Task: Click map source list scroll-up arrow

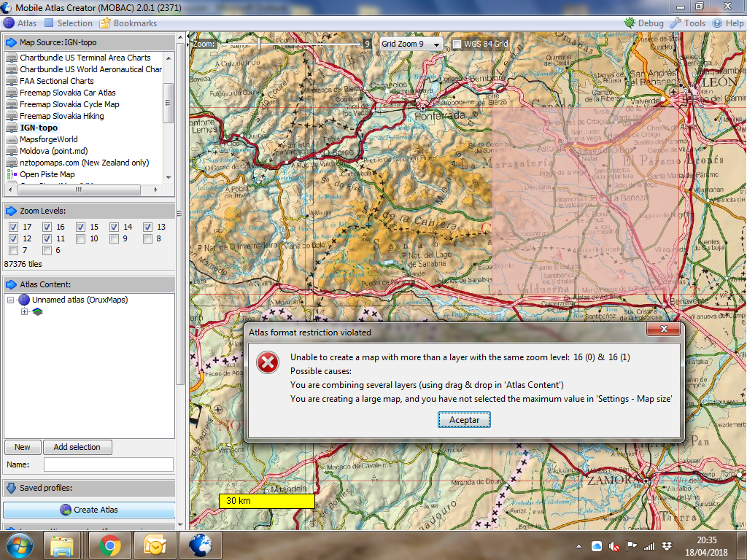Action: pyautogui.click(x=169, y=58)
